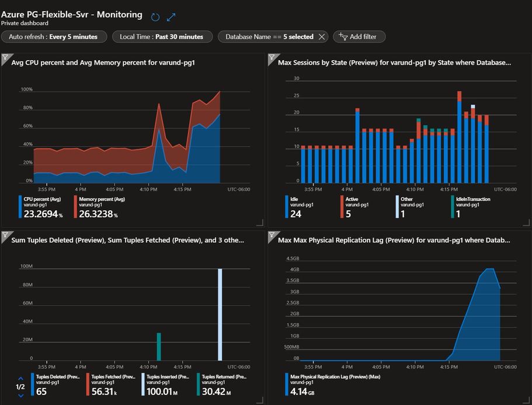This screenshot has height=405, width=532.
Task: Click the dashboard refresh icon
Action: (155, 17)
